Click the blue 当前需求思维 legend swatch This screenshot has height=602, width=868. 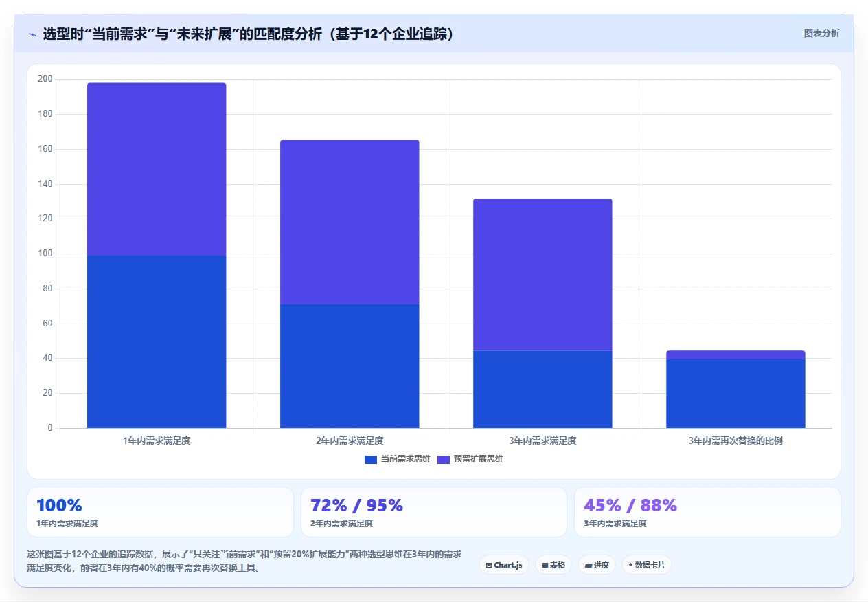371,459
